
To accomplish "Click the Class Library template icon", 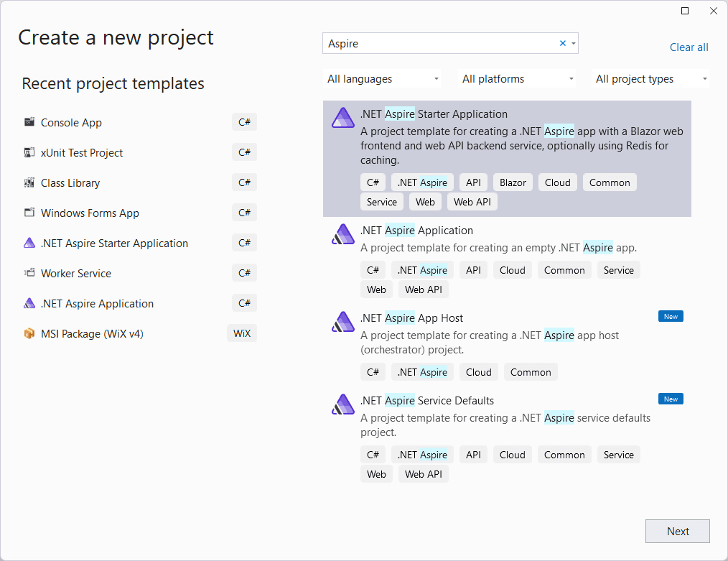I will tap(29, 182).
